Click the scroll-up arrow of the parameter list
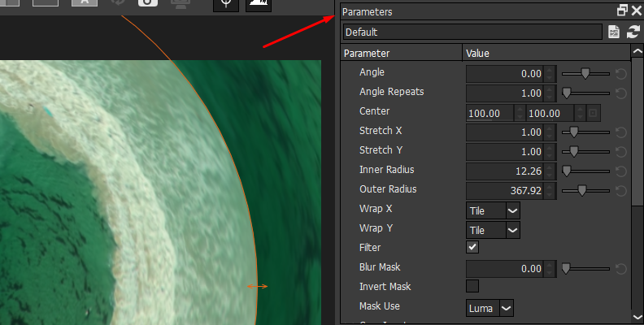Image resolution: width=644 pixels, height=325 pixels. tap(637, 51)
